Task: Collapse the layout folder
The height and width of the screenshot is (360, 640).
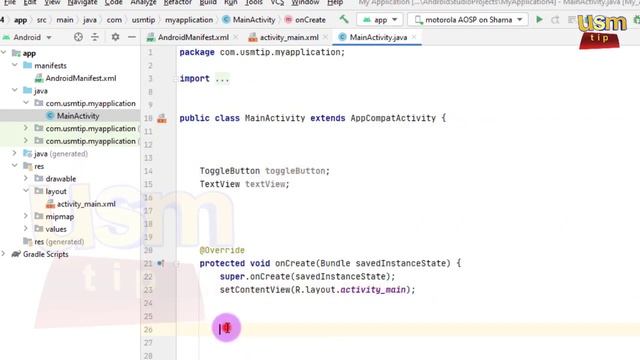Action: point(26,191)
